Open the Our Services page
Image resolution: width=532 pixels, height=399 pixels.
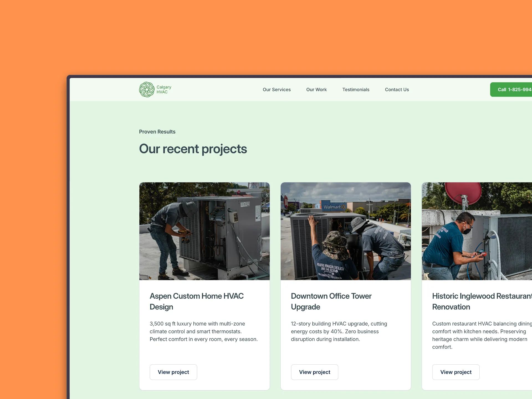277,89
